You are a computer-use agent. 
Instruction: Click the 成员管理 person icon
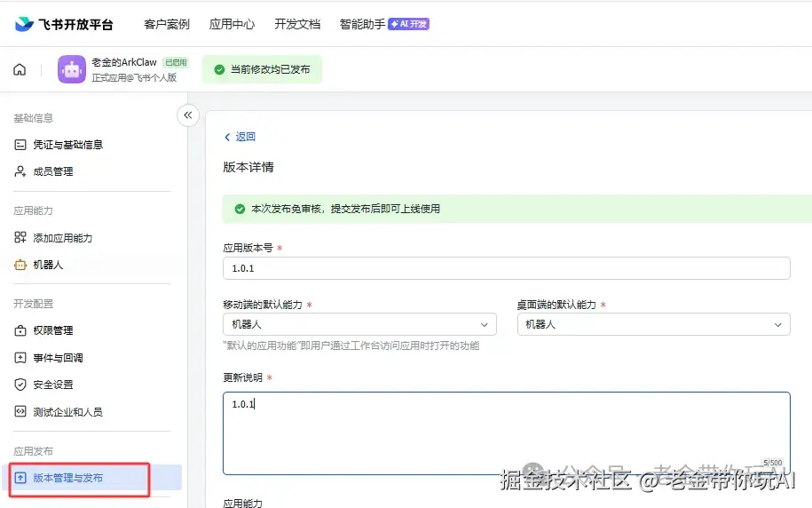coord(20,171)
